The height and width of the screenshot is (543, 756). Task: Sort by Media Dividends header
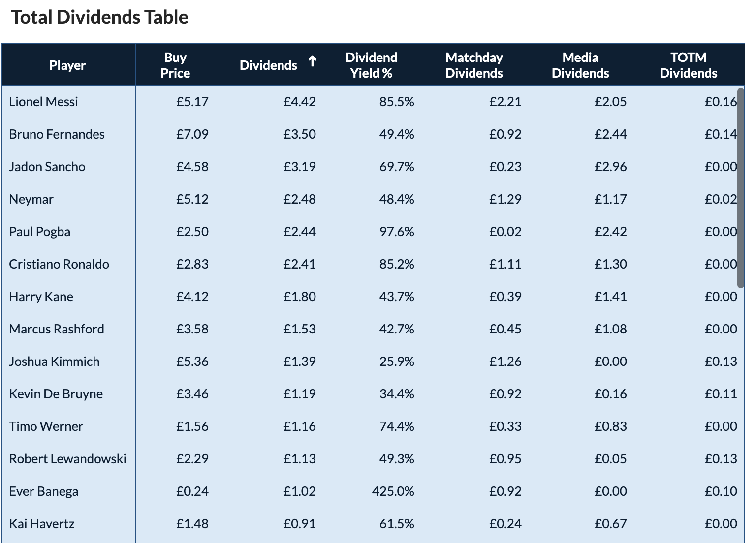coord(580,65)
